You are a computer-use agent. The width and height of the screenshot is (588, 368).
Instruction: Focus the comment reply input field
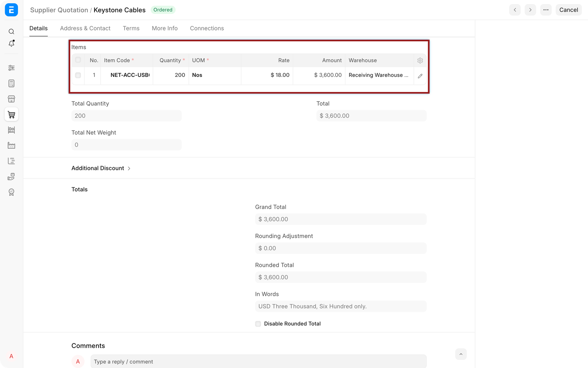[x=258, y=361]
